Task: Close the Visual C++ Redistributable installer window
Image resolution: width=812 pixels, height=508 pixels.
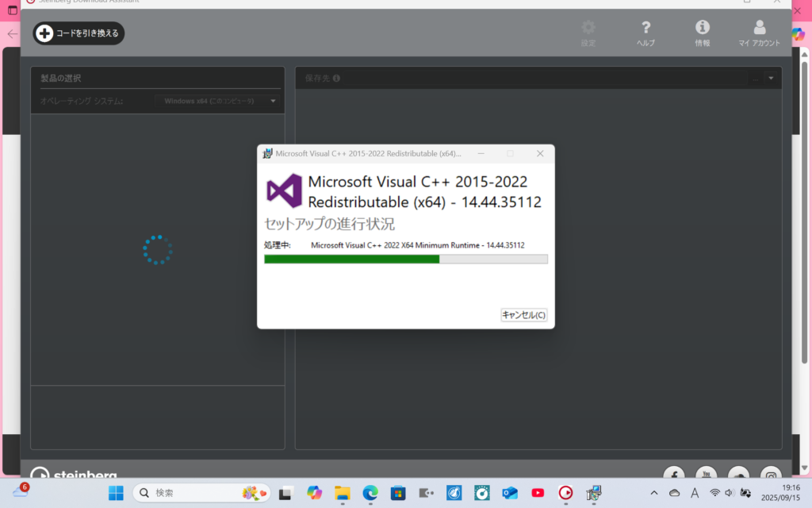Action: (x=540, y=153)
